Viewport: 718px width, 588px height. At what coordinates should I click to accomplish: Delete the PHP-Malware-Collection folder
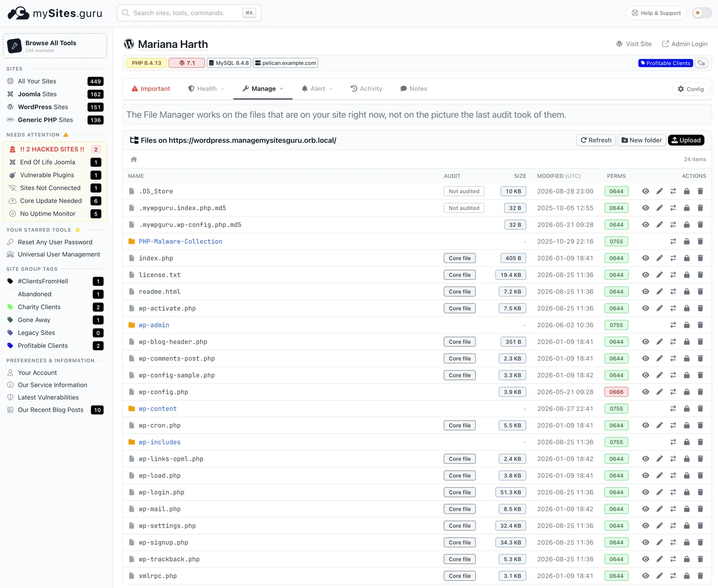point(700,242)
